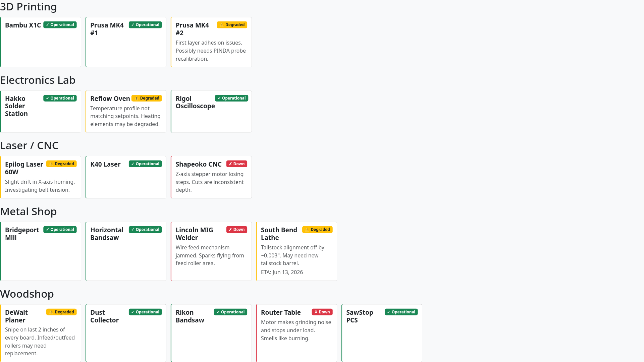This screenshot has height=362, width=644.
Task: Select the Rikon Bandsaw title
Action: [x=190, y=316]
